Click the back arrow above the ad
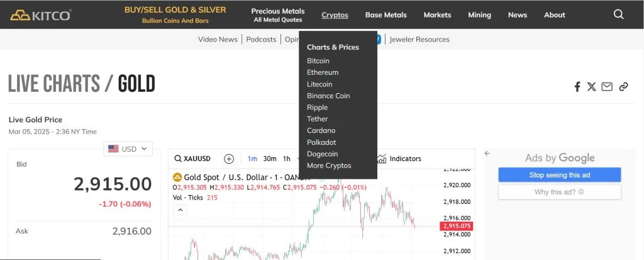644x260 pixels. (487, 154)
